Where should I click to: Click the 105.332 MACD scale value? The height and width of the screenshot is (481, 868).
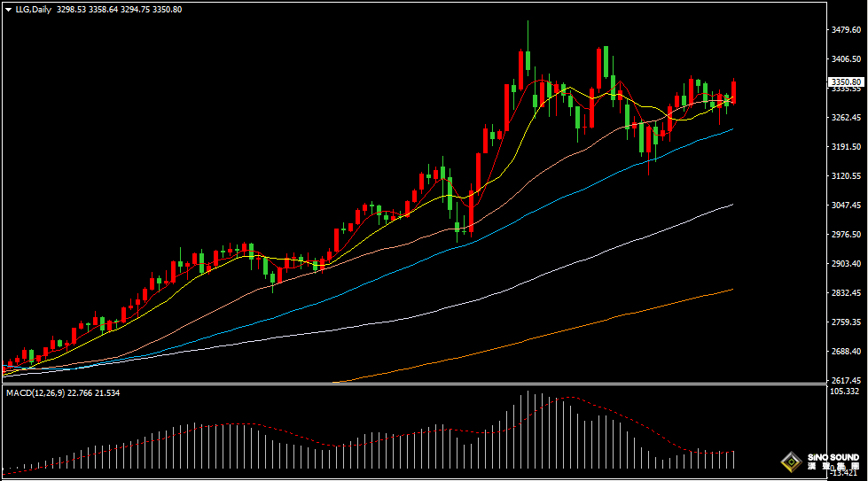[846, 391]
